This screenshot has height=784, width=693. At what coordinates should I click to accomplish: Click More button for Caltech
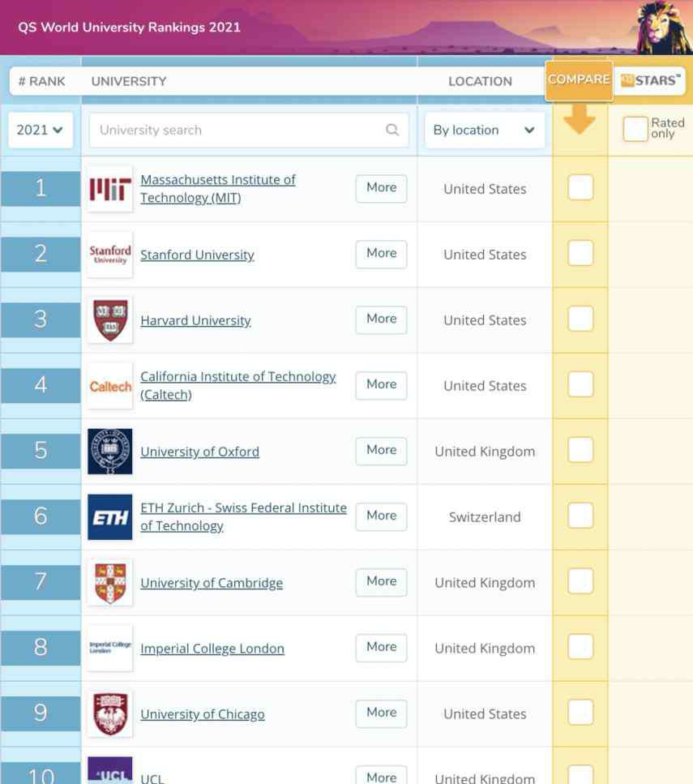coord(382,384)
